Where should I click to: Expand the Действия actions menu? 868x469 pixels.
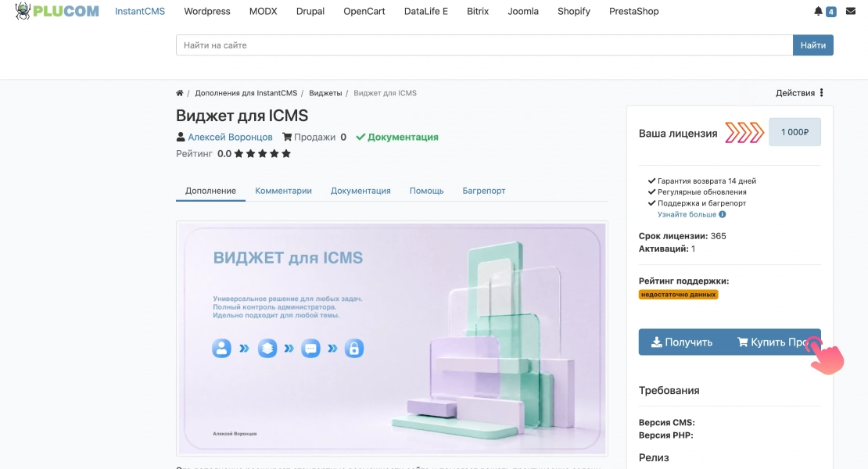799,93
